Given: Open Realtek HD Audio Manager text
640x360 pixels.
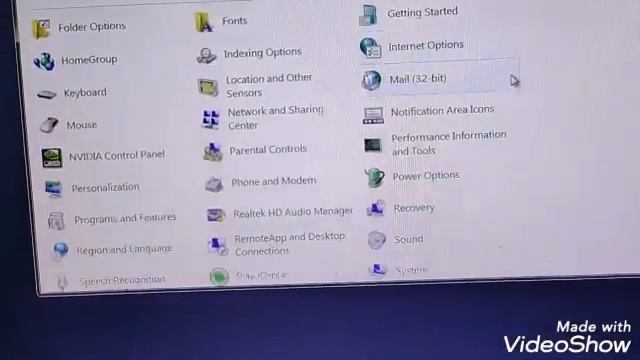Looking at the screenshot, I should pyautogui.click(x=293, y=212).
